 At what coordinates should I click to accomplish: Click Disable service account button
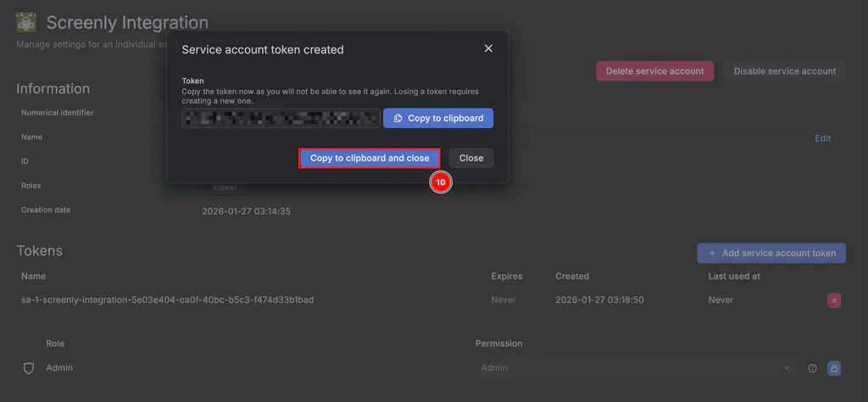tap(785, 71)
